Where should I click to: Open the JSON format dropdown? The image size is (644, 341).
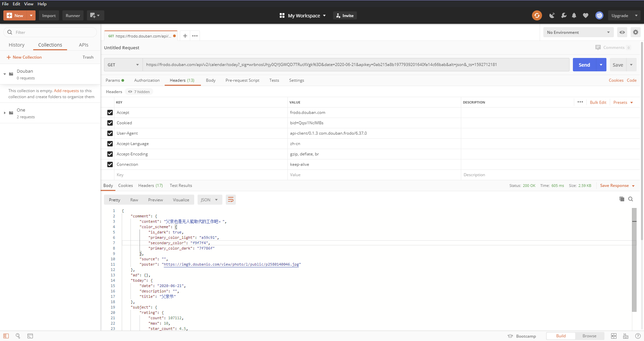[210, 200]
